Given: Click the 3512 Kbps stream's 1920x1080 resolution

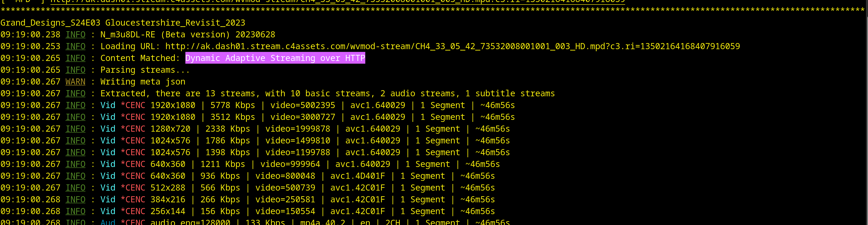Looking at the screenshot, I should tap(172, 117).
